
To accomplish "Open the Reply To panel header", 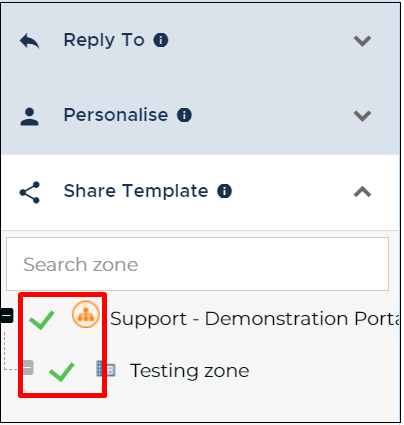I will click(x=200, y=41).
